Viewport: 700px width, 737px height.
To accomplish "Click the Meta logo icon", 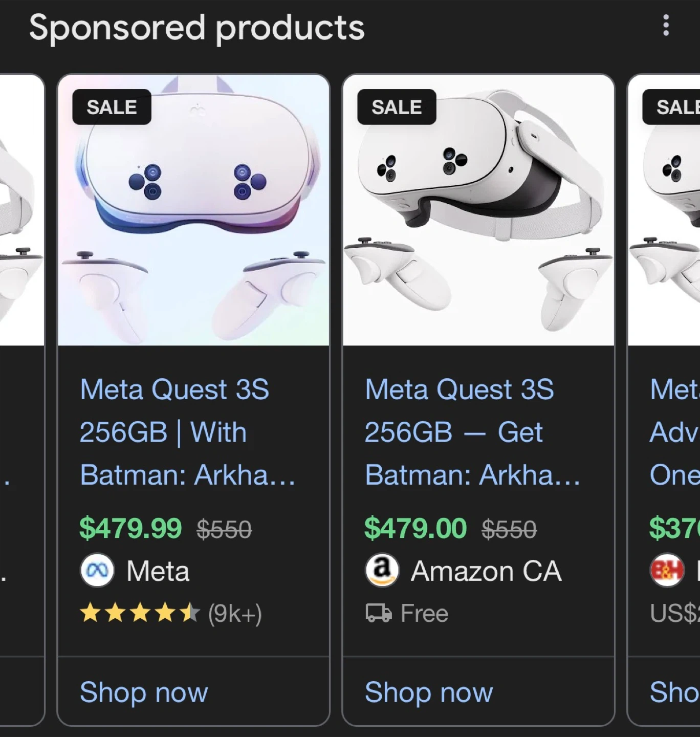I will click(x=97, y=571).
